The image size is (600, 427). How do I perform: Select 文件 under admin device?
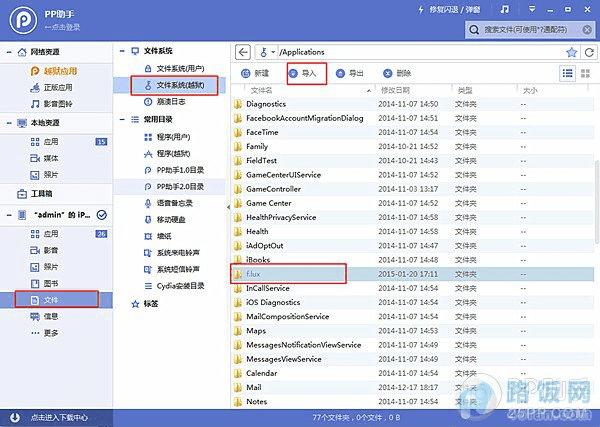pyautogui.click(x=56, y=300)
